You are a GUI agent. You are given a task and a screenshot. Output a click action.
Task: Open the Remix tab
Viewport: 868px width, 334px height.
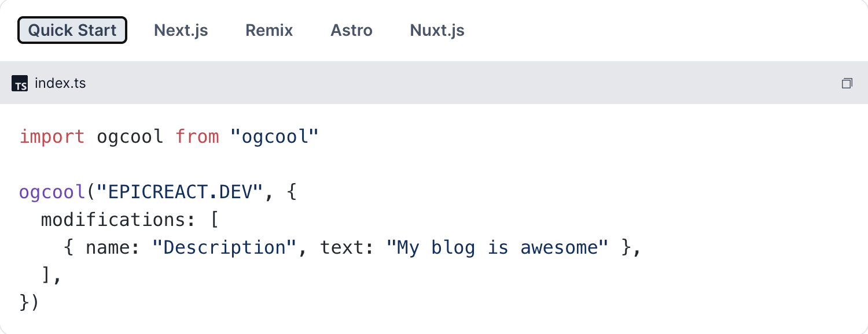point(269,30)
